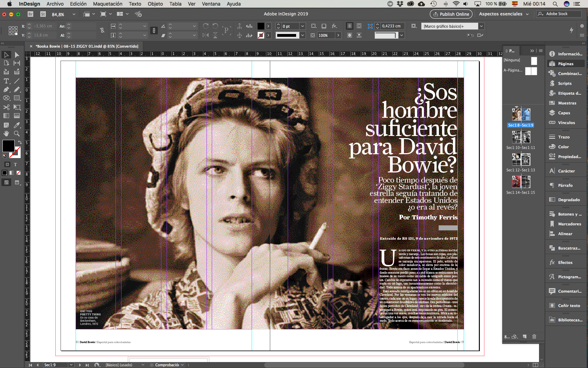
Task: Select the Free Transform tool
Action: click(17, 107)
